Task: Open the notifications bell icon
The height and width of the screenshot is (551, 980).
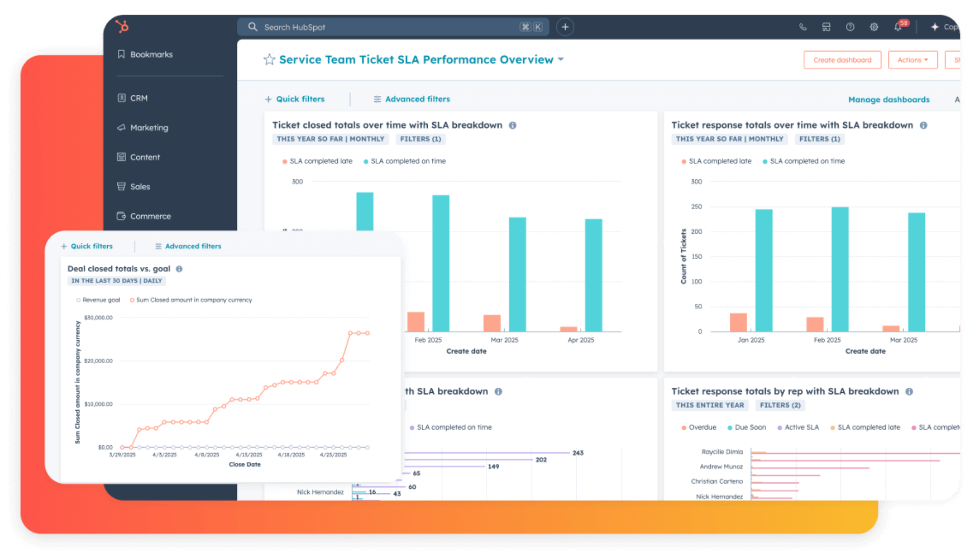Action: pyautogui.click(x=898, y=27)
